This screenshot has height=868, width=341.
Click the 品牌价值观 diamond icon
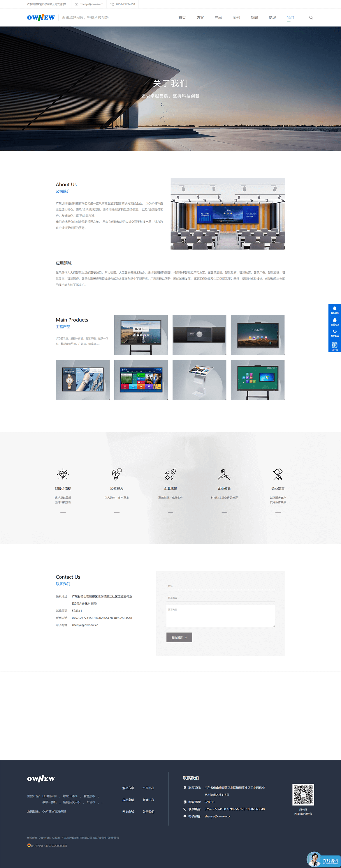63,474
